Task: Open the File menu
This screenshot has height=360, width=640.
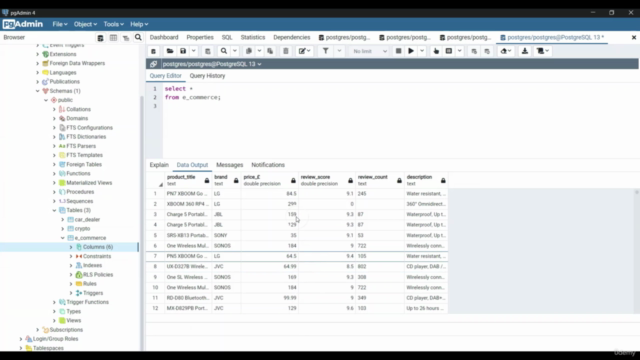Action: (x=60, y=24)
